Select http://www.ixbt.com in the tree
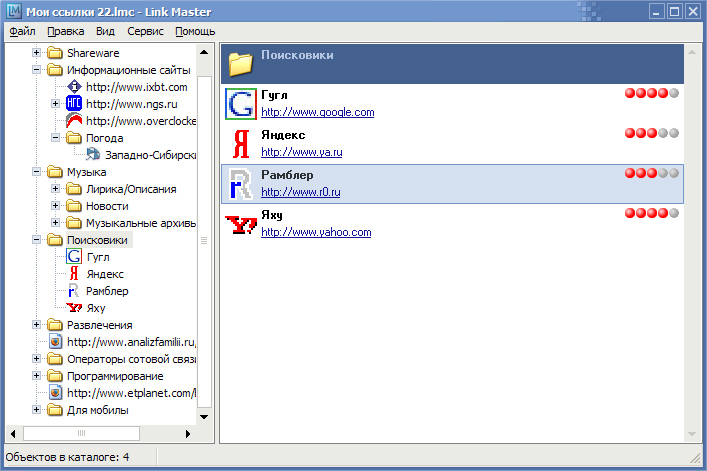 click(x=137, y=87)
